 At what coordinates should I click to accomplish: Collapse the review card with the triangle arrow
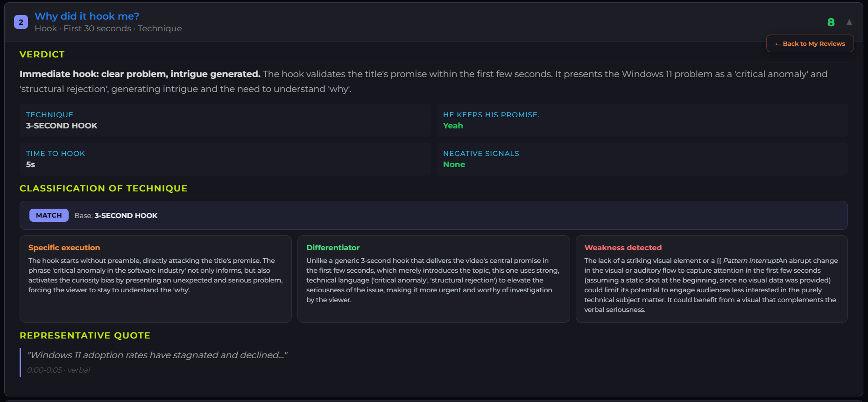[849, 22]
